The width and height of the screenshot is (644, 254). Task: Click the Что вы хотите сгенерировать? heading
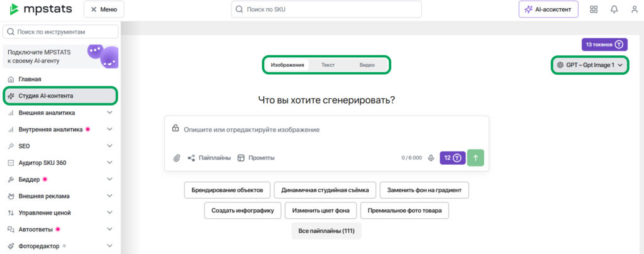pyautogui.click(x=326, y=100)
